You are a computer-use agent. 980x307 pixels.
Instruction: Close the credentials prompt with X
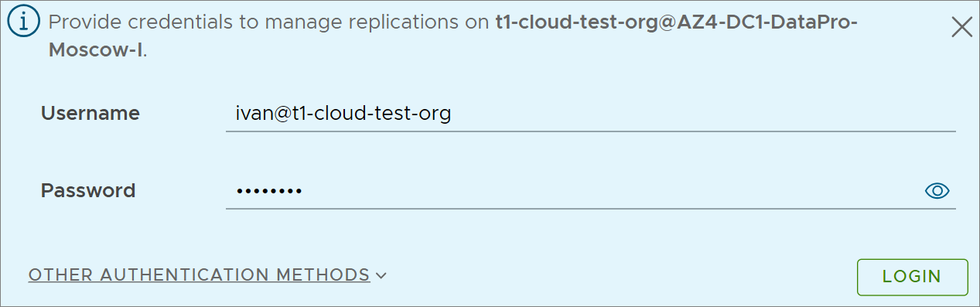click(961, 27)
